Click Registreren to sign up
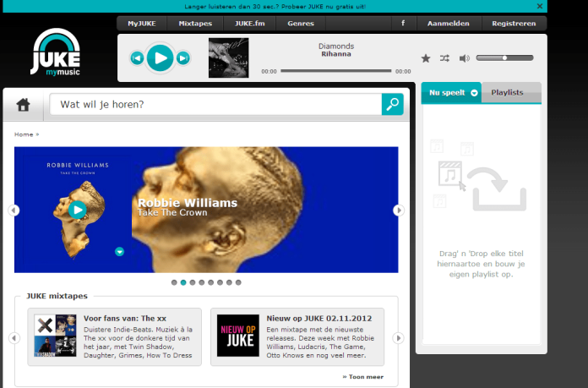Image resolution: width=588 pixels, height=388 pixels. [514, 24]
